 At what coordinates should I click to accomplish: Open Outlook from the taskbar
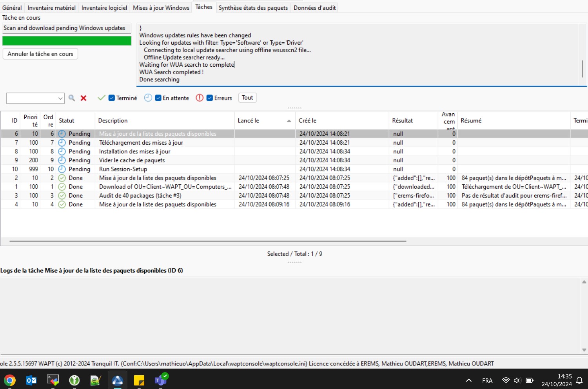31,380
